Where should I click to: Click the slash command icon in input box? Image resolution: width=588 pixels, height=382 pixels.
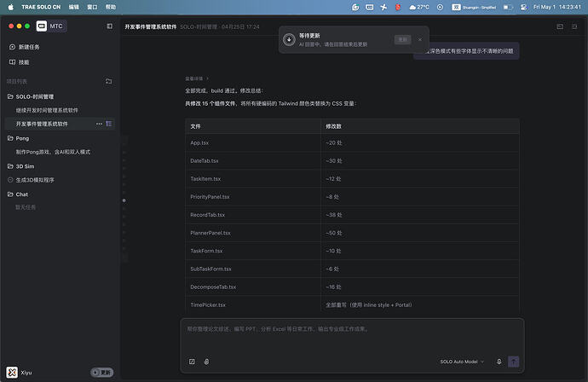(192, 362)
